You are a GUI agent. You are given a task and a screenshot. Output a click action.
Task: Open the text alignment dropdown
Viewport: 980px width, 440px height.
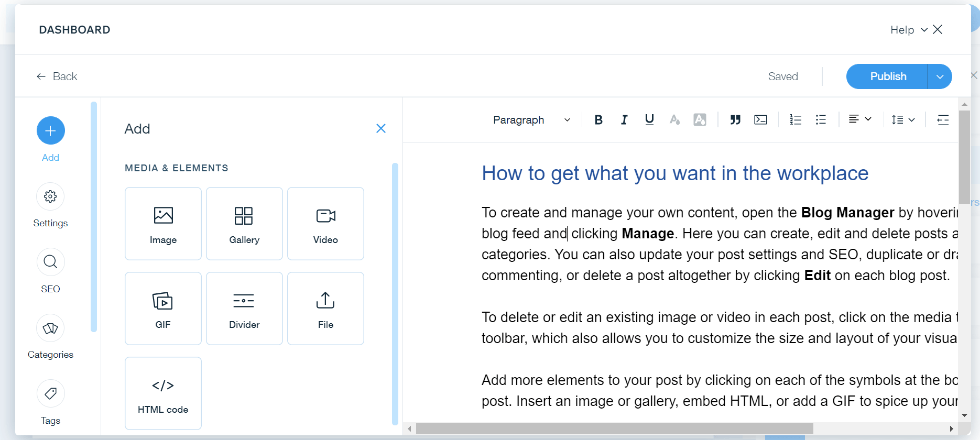[x=860, y=119]
